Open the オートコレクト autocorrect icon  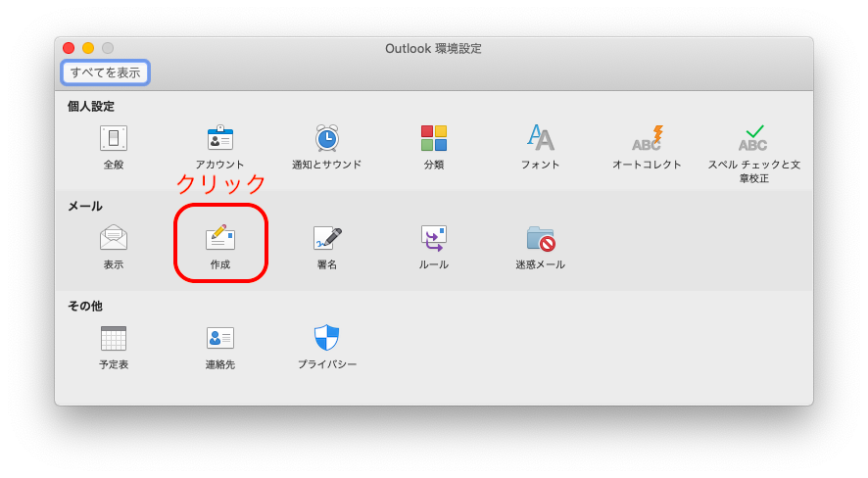click(x=648, y=138)
